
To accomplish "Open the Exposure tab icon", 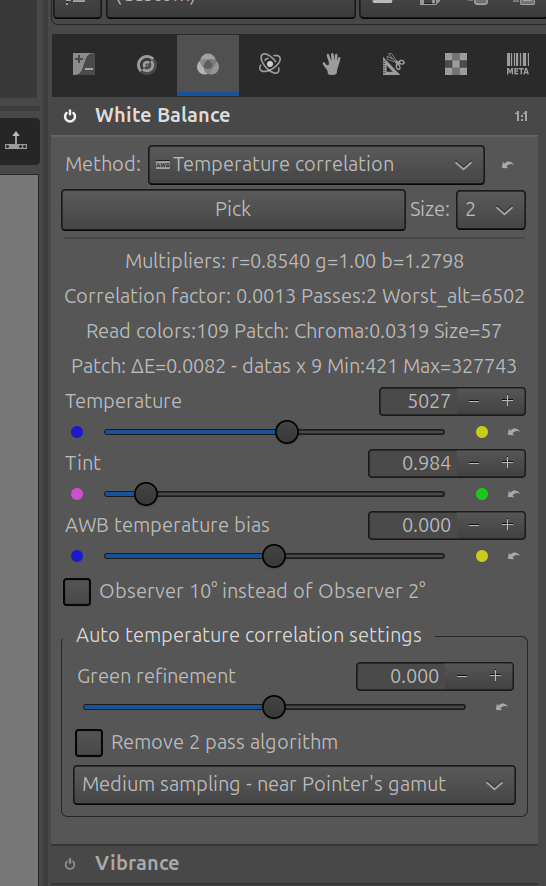I will (84, 64).
